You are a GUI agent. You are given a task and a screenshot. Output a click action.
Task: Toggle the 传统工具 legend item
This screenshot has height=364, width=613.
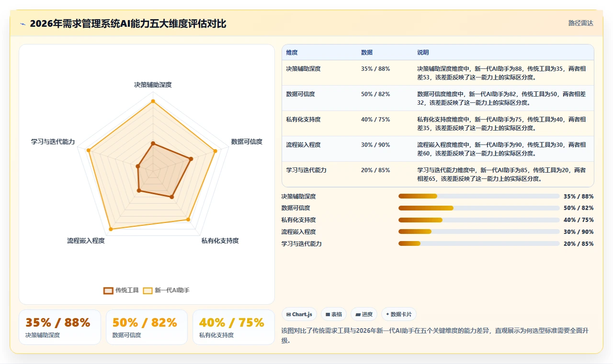pyautogui.click(x=121, y=290)
